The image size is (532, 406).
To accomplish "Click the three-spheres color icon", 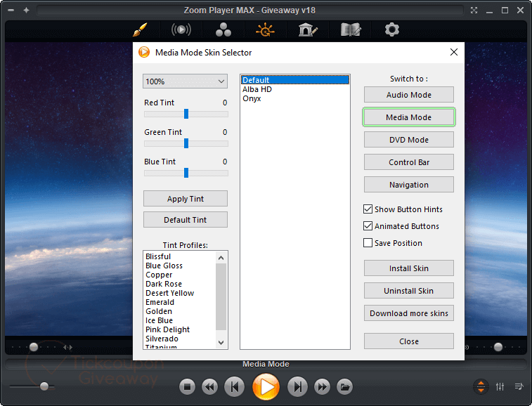I will [x=223, y=30].
